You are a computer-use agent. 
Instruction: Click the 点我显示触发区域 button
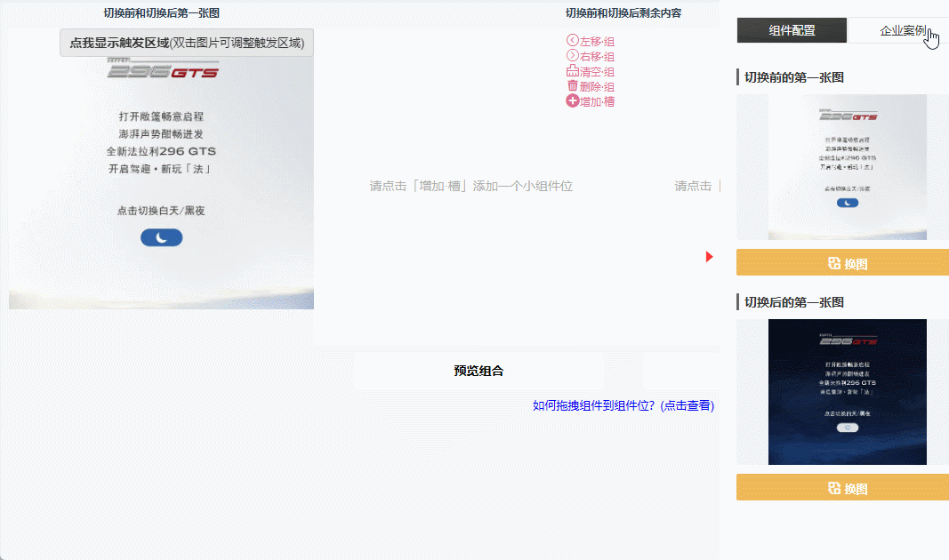187,43
